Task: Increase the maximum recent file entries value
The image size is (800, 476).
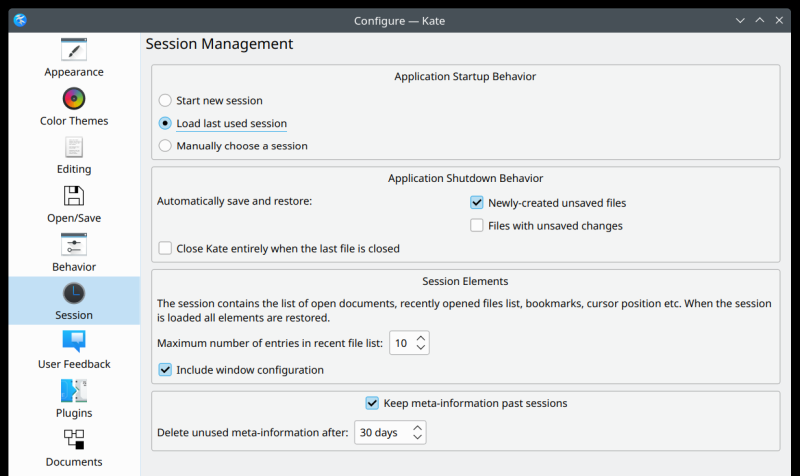Action: 421,338
